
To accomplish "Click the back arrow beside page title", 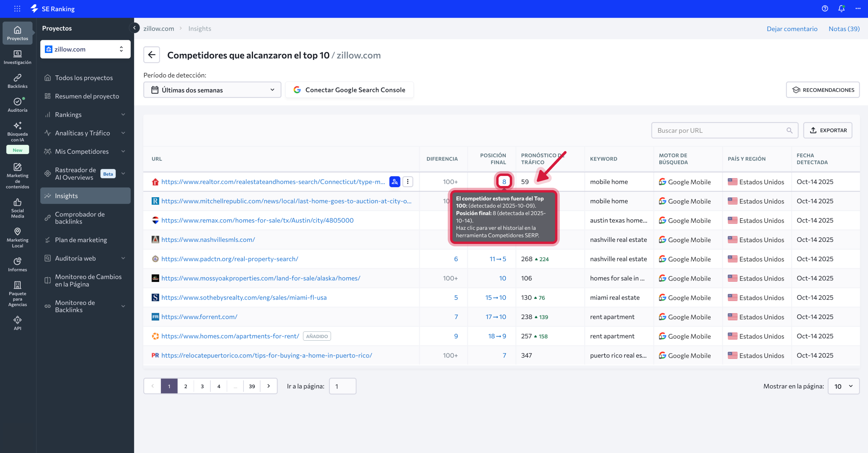I will click(x=152, y=55).
